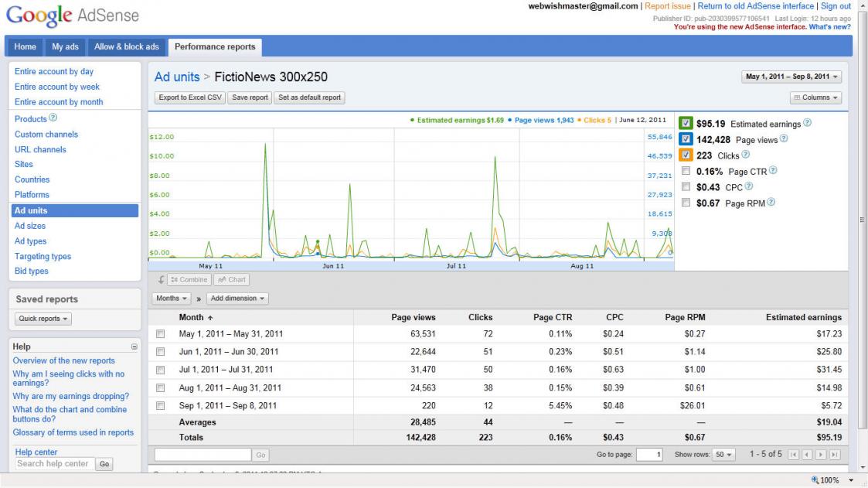Click the Search help center field
This screenshot has height=488, width=868.
(x=54, y=464)
